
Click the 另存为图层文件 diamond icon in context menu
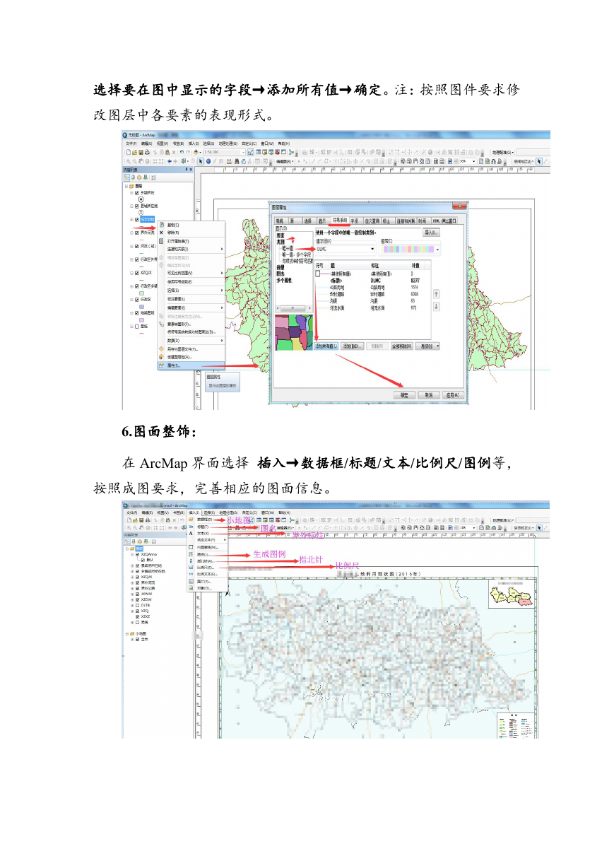pyautogui.click(x=161, y=348)
